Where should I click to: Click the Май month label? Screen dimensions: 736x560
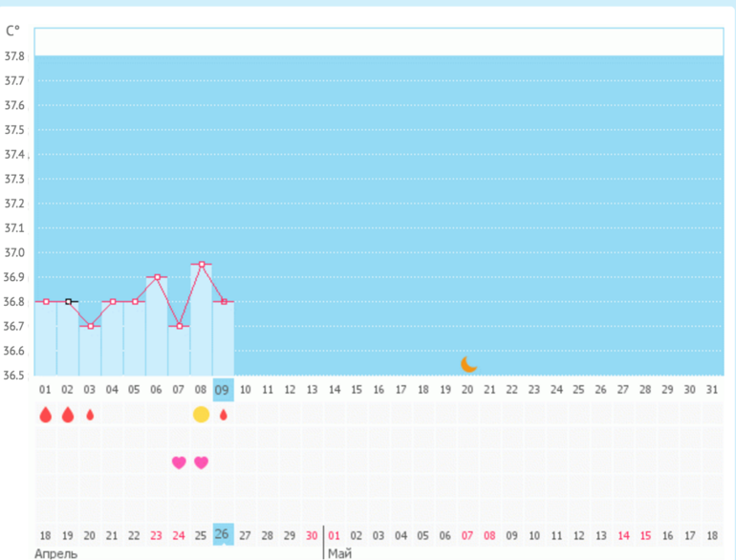click(340, 552)
